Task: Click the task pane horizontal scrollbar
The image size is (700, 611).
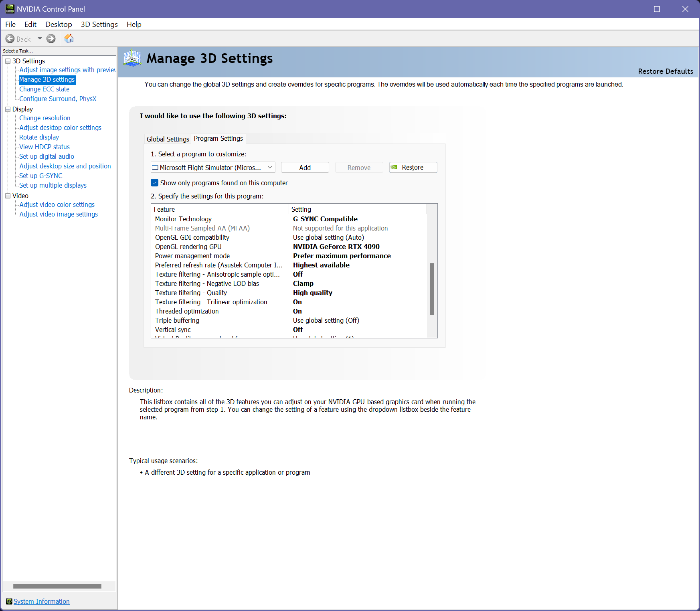Action: point(57,586)
